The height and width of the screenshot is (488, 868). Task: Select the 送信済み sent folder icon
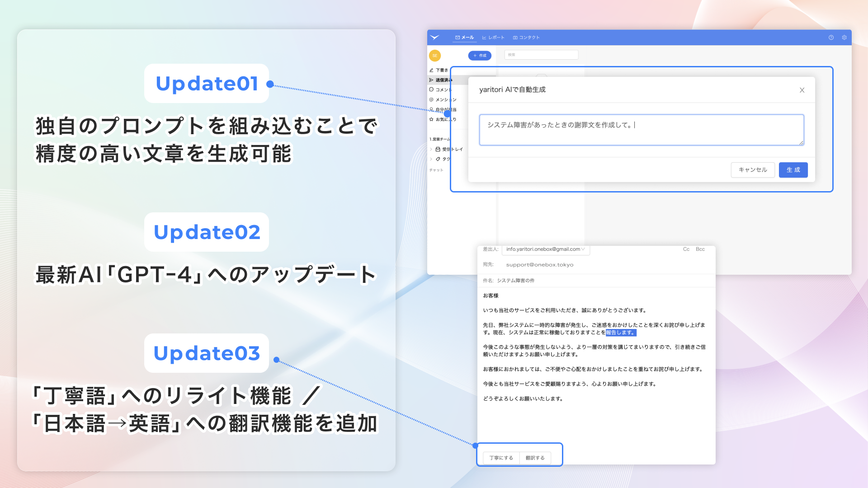click(x=431, y=80)
